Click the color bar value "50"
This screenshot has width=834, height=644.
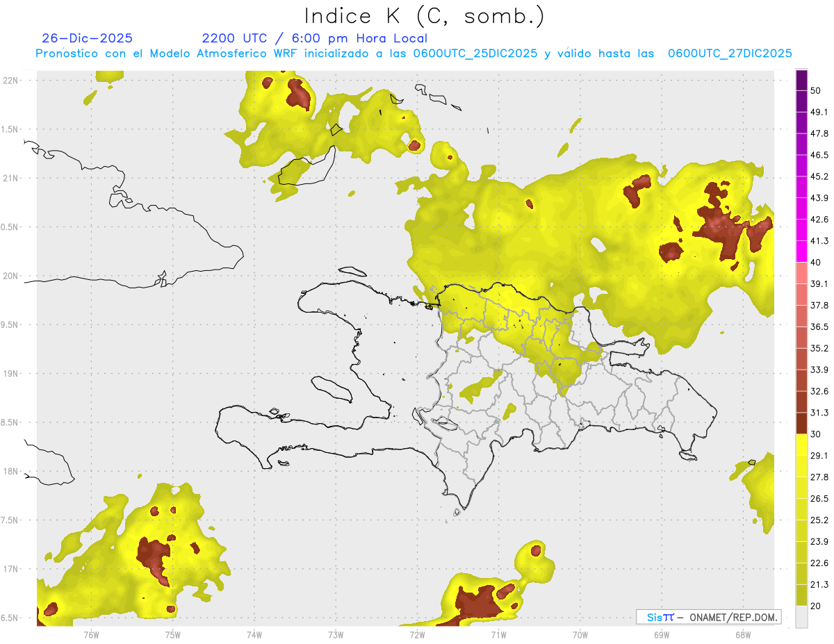(816, 90)
